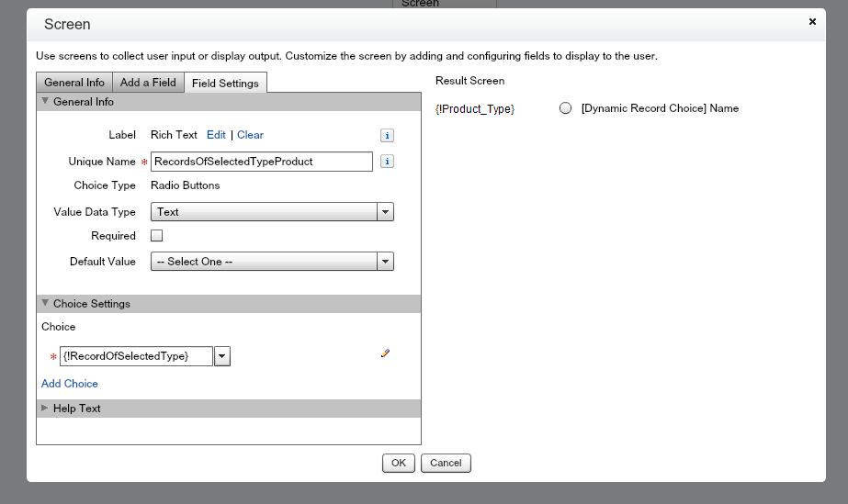Viewport: 848px width, 504px height.
Task: Switch to the General Info tab
Action: pos(74,83)
